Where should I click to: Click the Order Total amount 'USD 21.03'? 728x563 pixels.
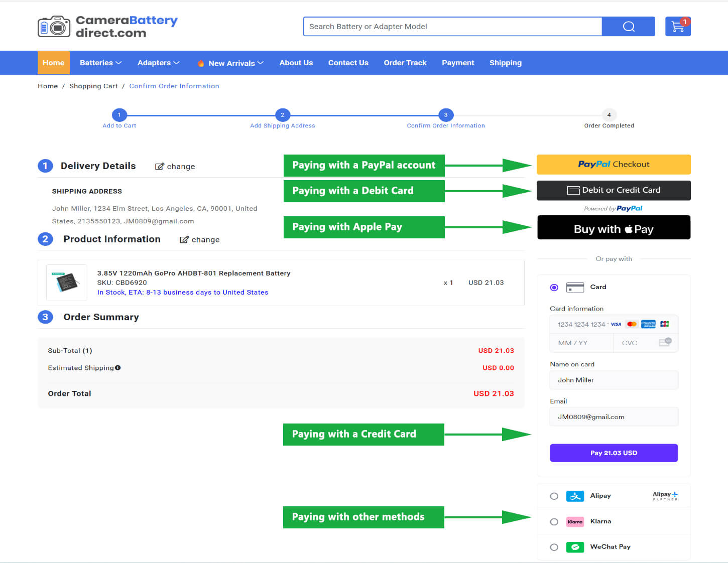494,394
